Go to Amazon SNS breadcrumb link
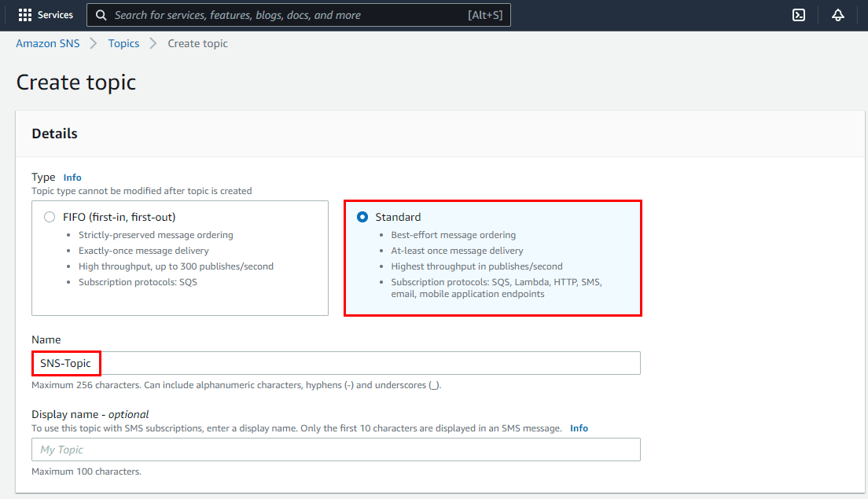 48,44
